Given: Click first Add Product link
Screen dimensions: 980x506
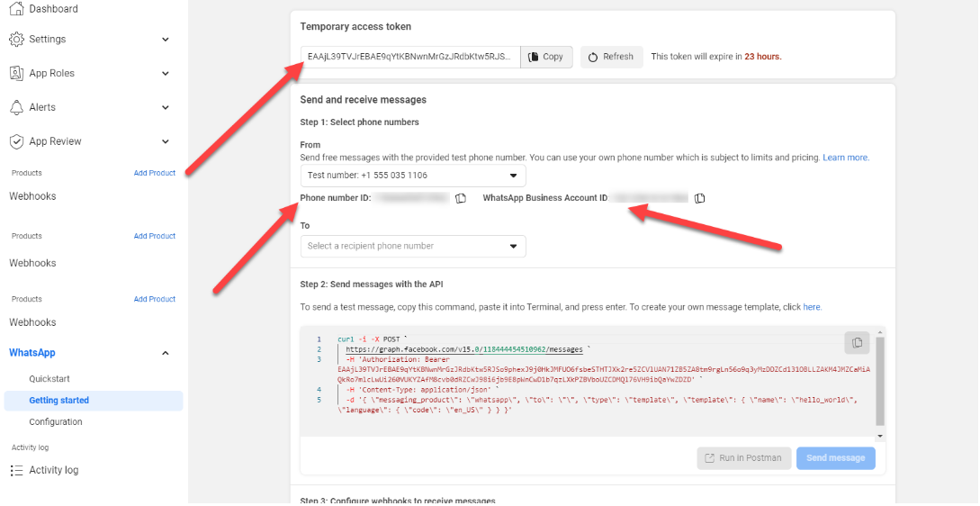Looking at the screenshot, I should pyautogui.click(x=155, y=173).
